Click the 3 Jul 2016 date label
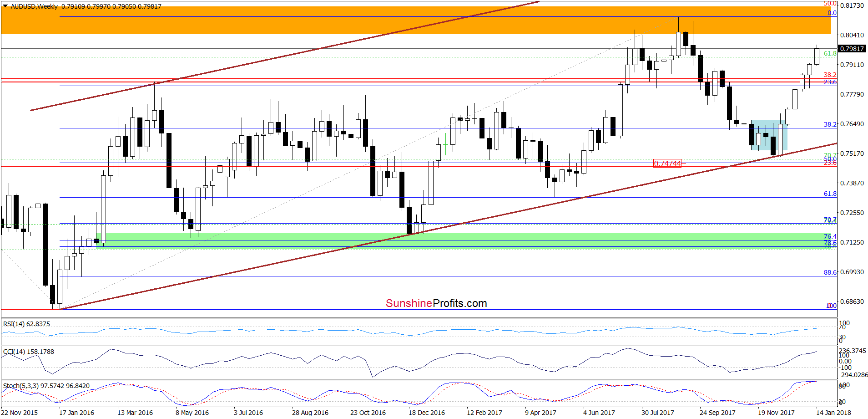The width and height of the screenshot is (868, 419). (x=248, y=413)
